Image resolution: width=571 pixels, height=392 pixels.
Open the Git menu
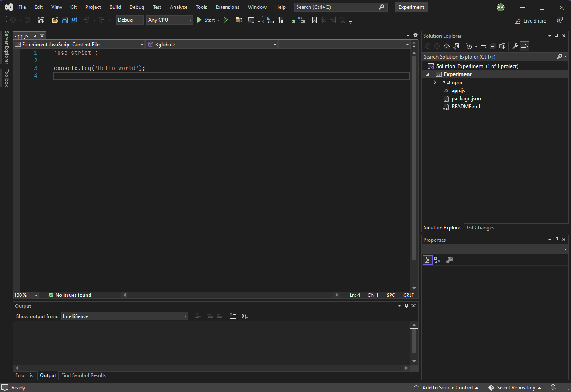pos(73,7)
